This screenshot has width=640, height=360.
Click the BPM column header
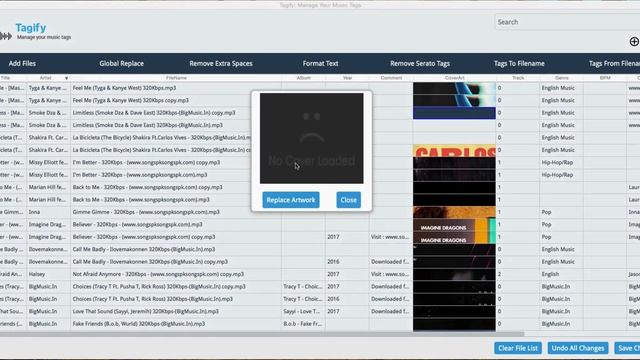pyautogui.click(x=605, y=78)
